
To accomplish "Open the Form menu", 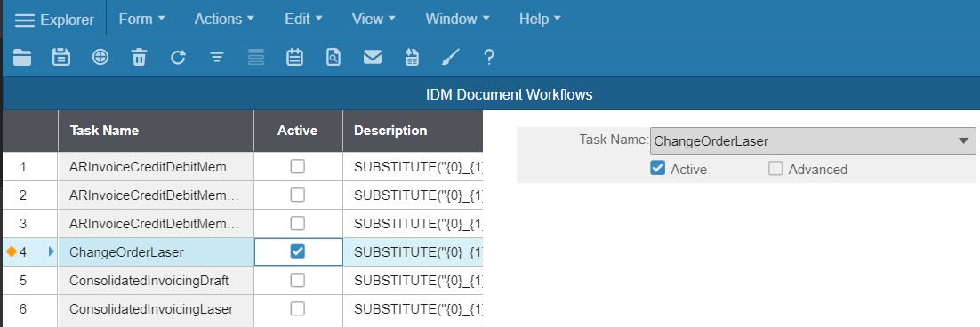I will point(142,19).
